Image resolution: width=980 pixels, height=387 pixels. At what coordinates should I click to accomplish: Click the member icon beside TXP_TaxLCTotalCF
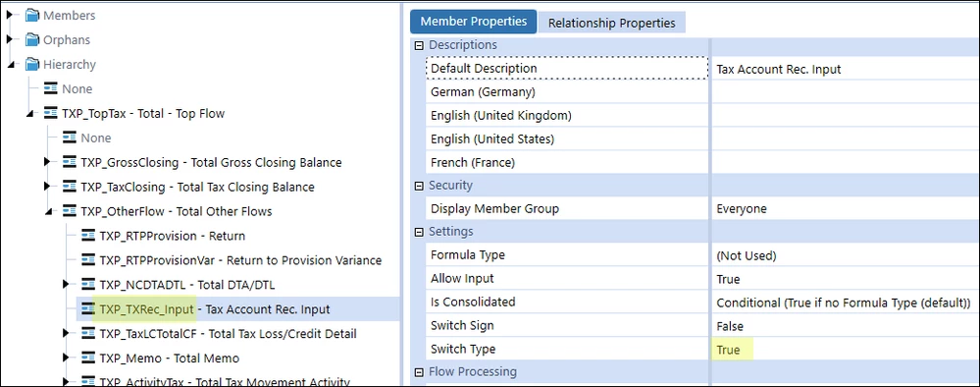click(88, 334)
